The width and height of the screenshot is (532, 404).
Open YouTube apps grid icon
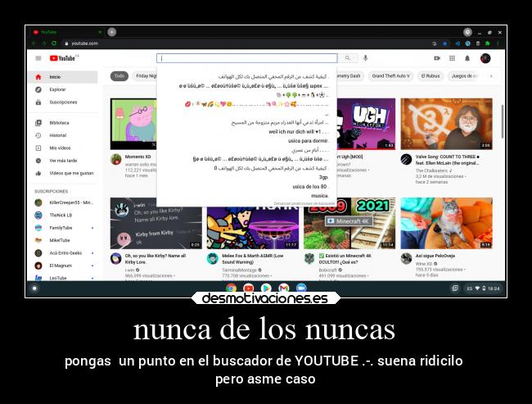click(x=452, y=58)
